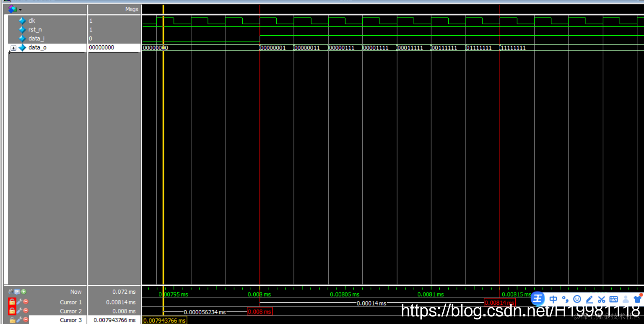Click the 00111111 value on data_o waveform
644x324 pixels.
(444, 48)
